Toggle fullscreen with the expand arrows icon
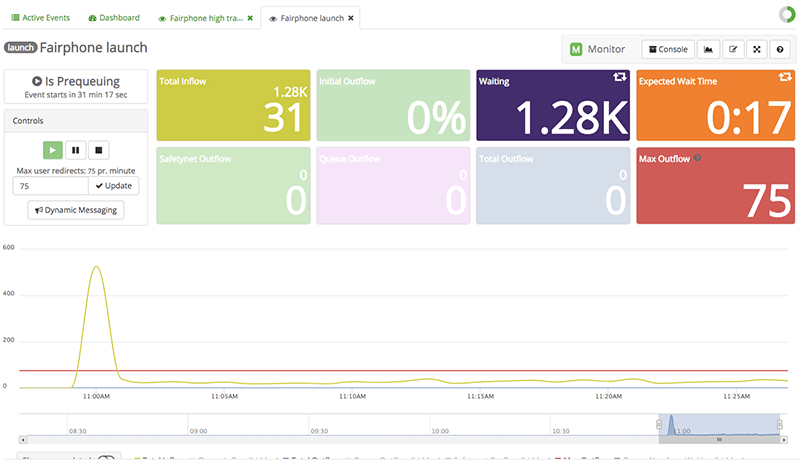 756,49
